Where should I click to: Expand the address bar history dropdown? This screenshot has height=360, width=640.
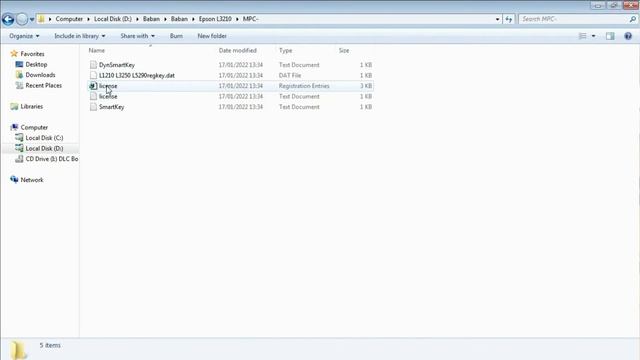click(x=497, y=19)
